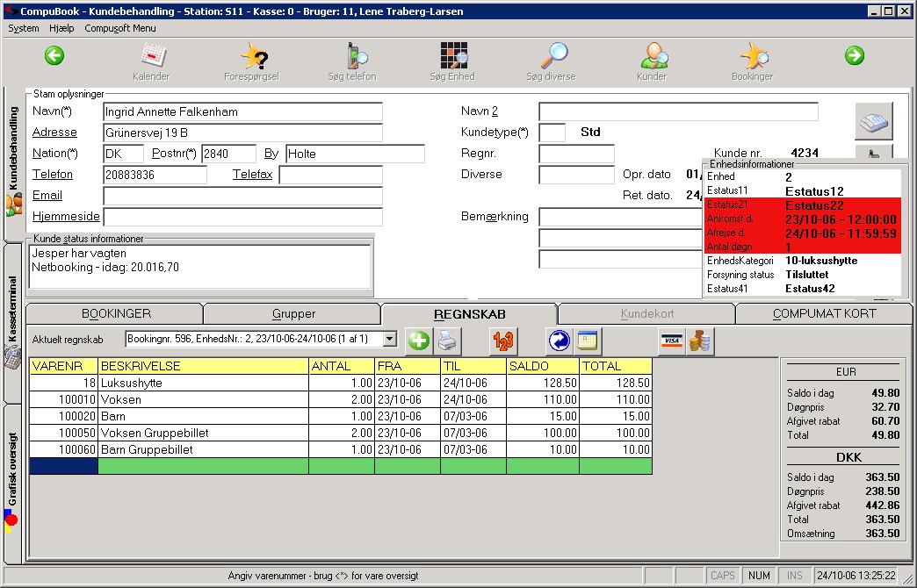Click the Adresse field Grünersvej 19 B

[x=242, y=133]
